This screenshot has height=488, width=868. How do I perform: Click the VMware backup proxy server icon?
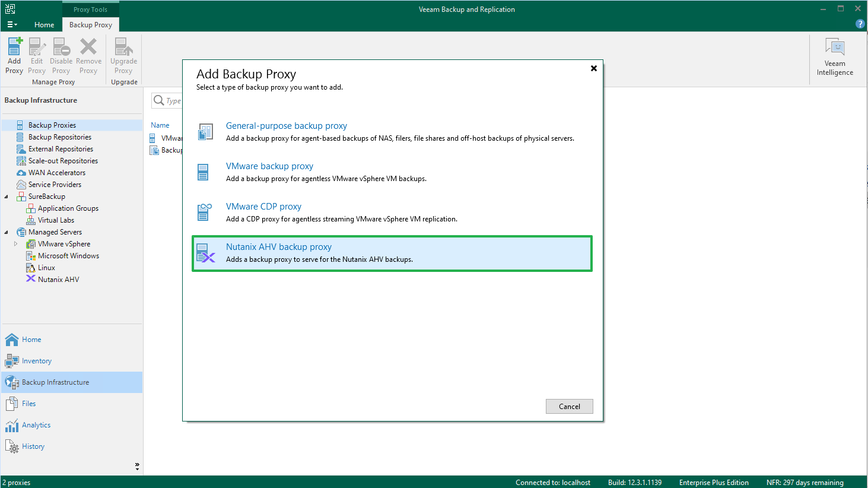click(203, 172)
